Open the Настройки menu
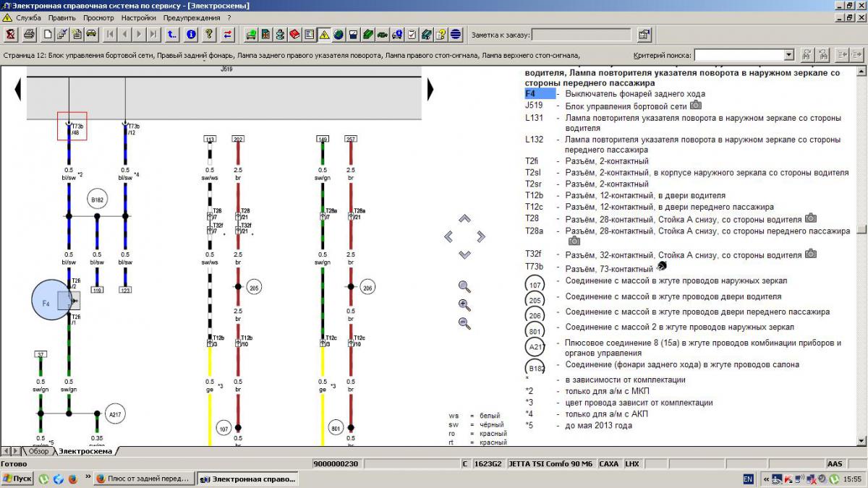Image resolution: width=868 pixels, height=488 pixels. coord(139,17)
